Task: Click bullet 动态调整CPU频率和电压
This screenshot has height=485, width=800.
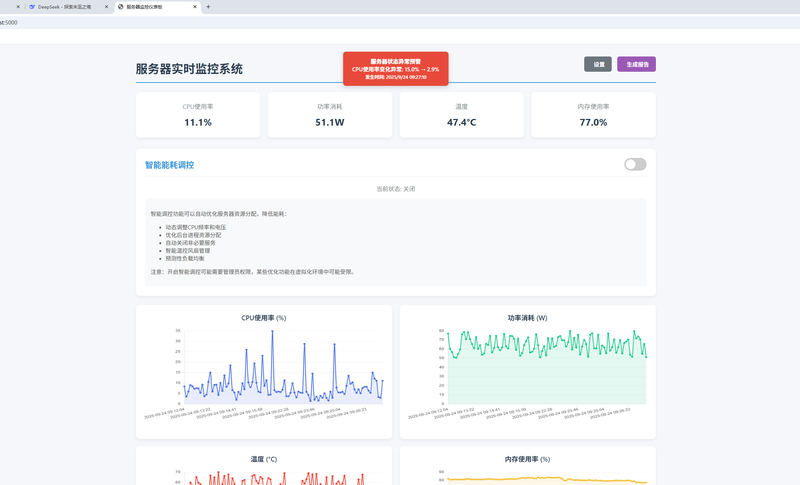Action: (195, 227)
